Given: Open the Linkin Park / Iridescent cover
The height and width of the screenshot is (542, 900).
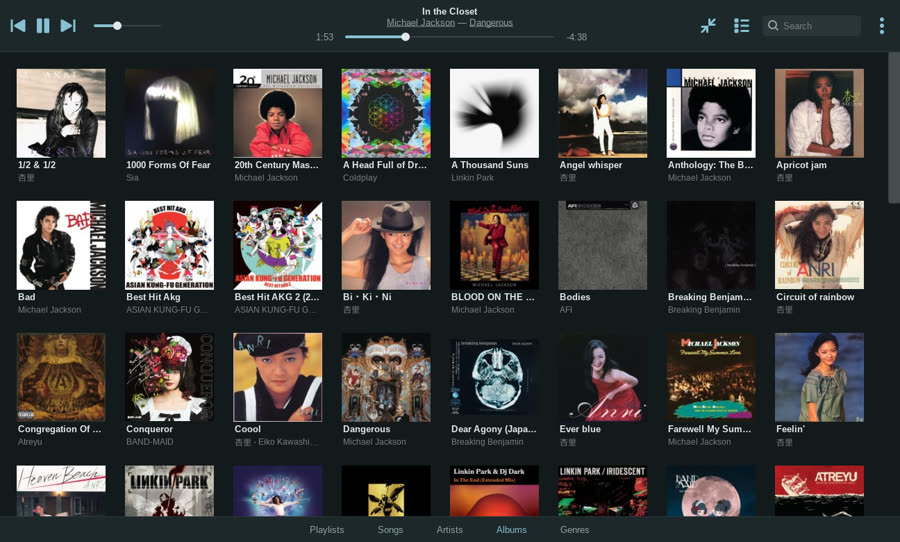Looking at the screenshot, I should pos(603,490).
